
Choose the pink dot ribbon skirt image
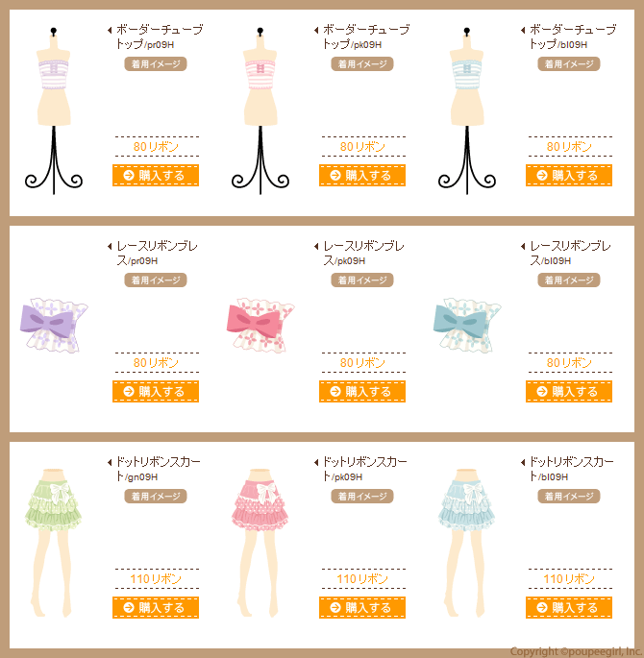260,543
